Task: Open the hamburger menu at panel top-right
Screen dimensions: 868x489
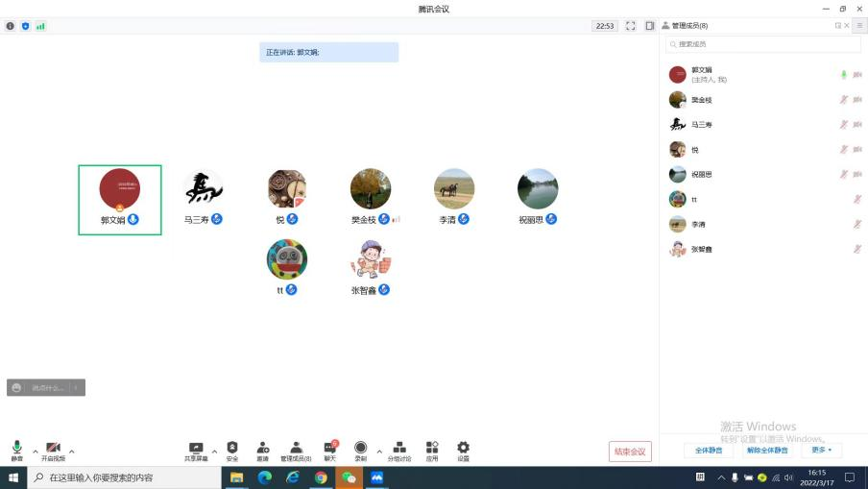Action: tap(859, 26)
